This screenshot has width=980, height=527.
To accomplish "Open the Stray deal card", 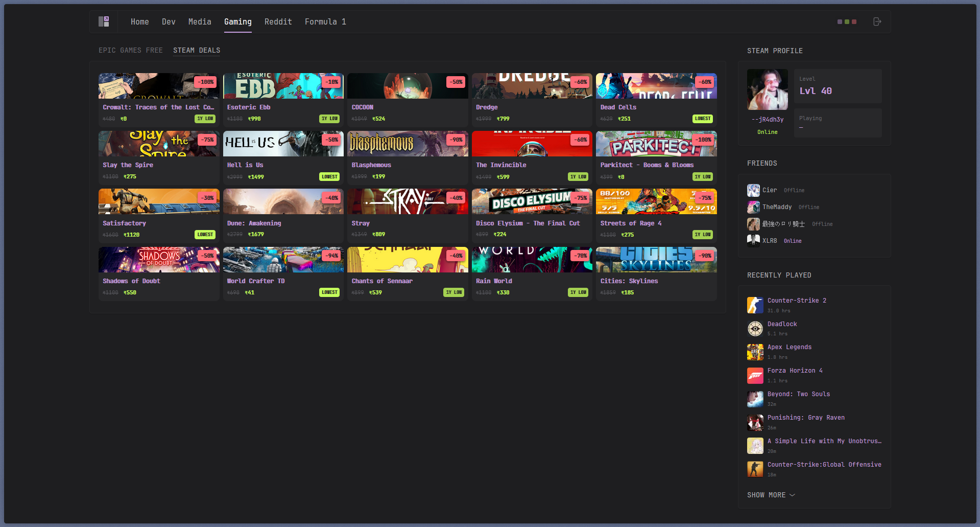I will click(x=407, y=215).
